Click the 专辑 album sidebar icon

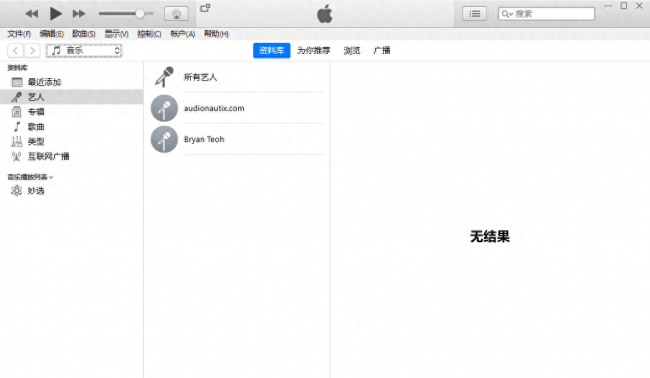coord(17,112)
